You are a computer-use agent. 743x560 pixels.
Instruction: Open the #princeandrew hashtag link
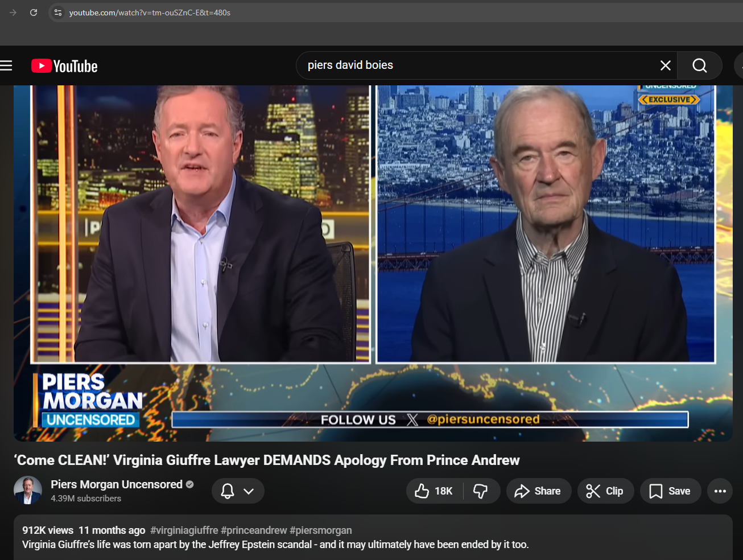(x=254, y=530)
